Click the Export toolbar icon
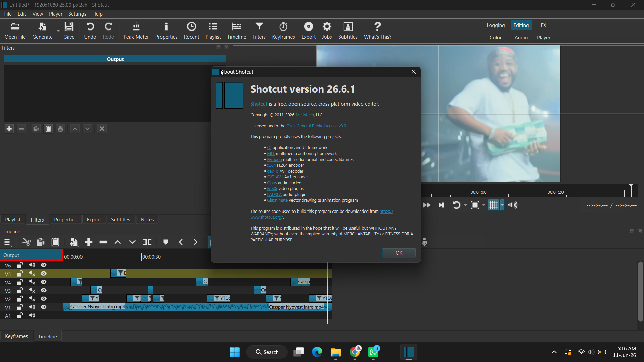This screenshot has height=362, width=644. 308,31
